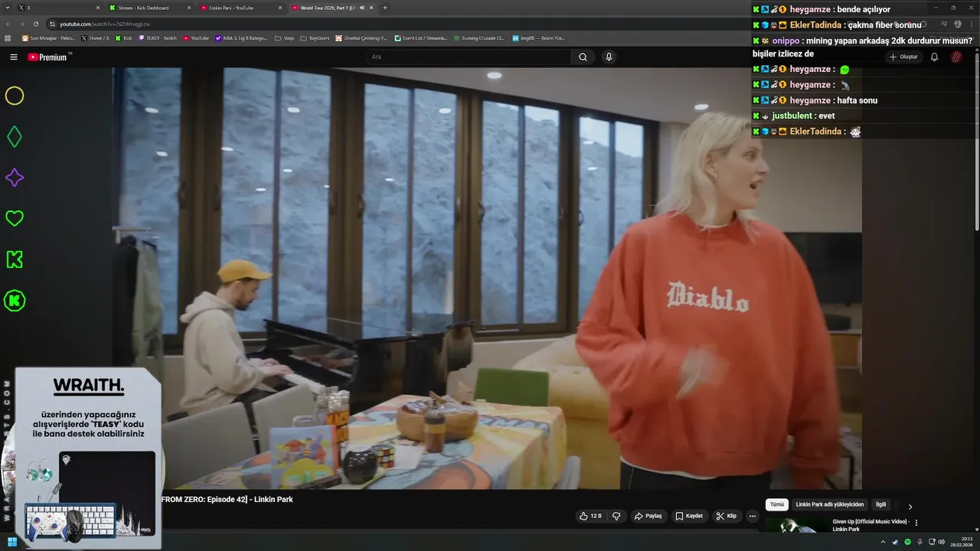Open YouTube notifications bell
This screenshot has width=980, height=551.
[934, 57]
